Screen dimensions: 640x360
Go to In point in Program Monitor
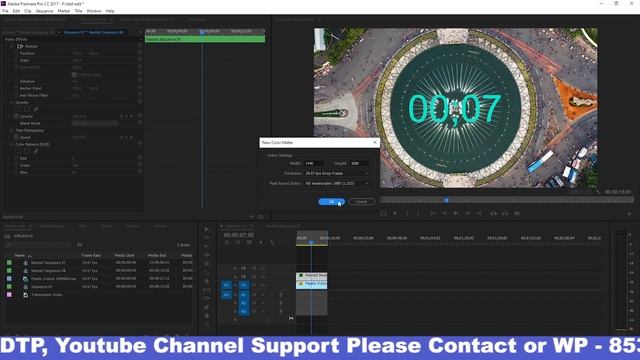(433, 213)
